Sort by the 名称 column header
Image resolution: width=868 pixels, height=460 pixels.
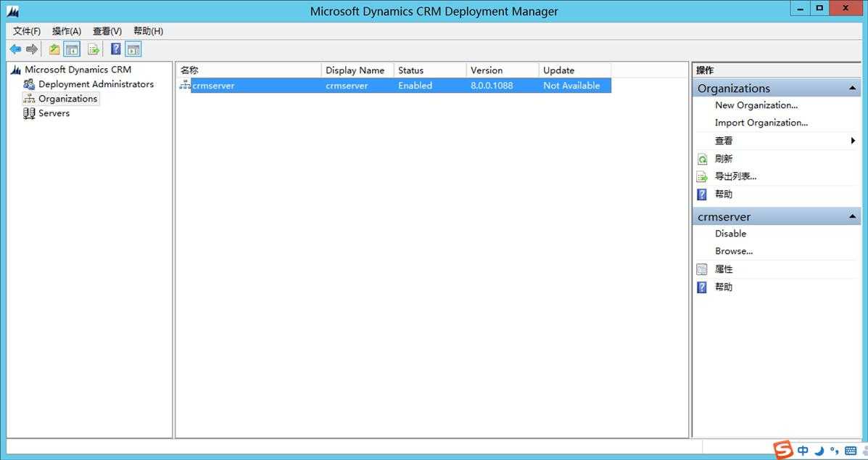coord(249,70)
